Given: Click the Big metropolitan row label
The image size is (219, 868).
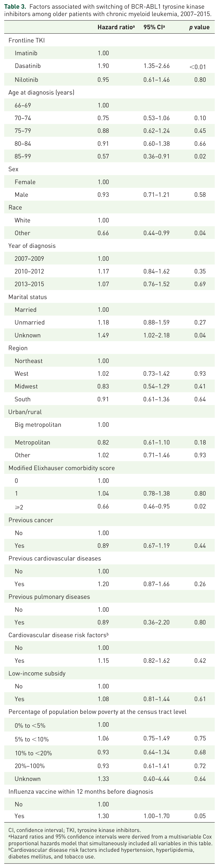Looking at the screenshot, I should pos(38,425).
